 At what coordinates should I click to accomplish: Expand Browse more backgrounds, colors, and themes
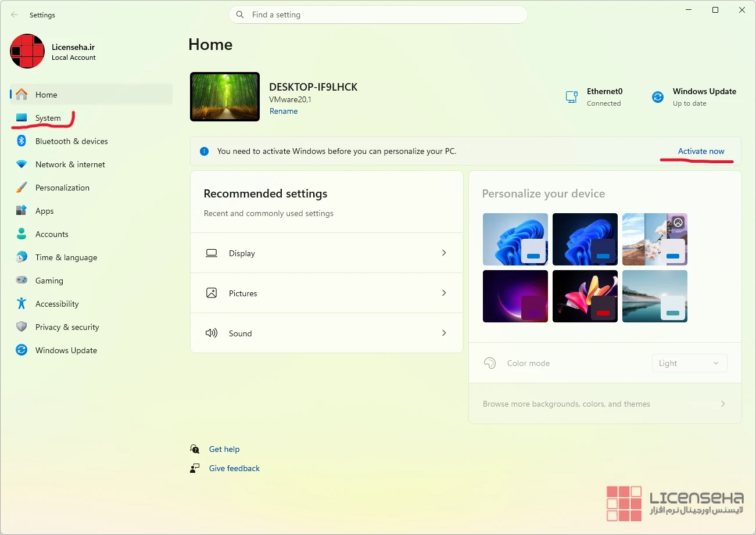[x=605, y=404]
